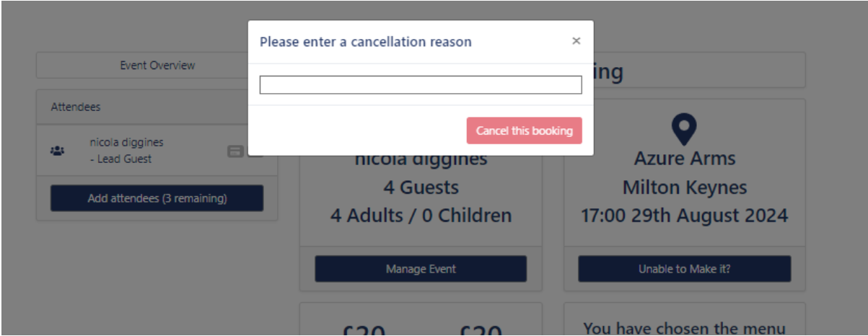Image resolution: width=868 pixels, height=336 pixels.
Task: Open the Event Overview section
Action: tap(157, 66)
